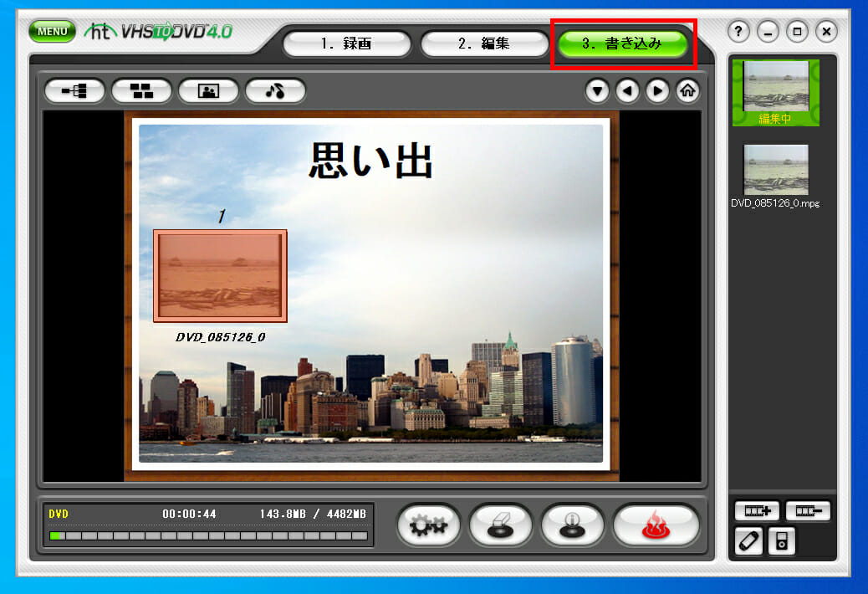Click the yellow DVD disc type label
The image size is (868, 594).
click(59, 514)
